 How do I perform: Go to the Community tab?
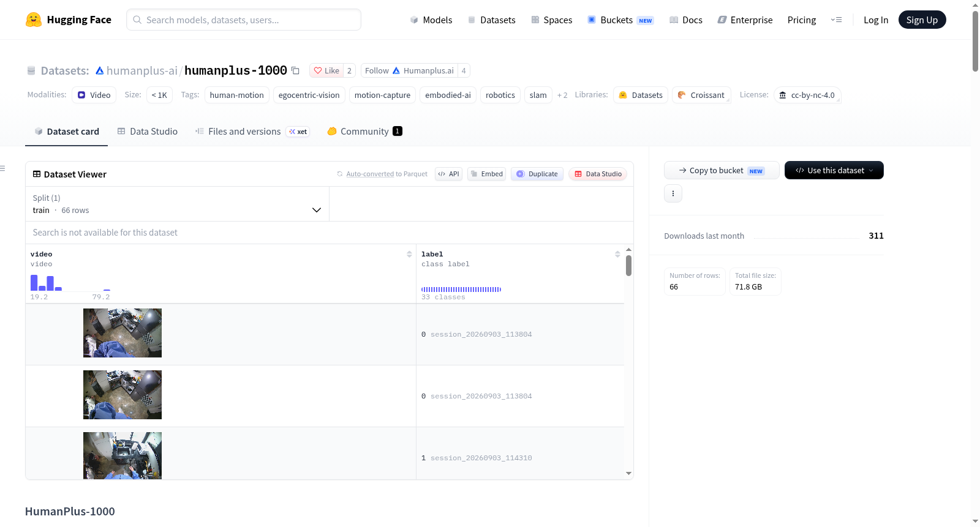point(365,132)
